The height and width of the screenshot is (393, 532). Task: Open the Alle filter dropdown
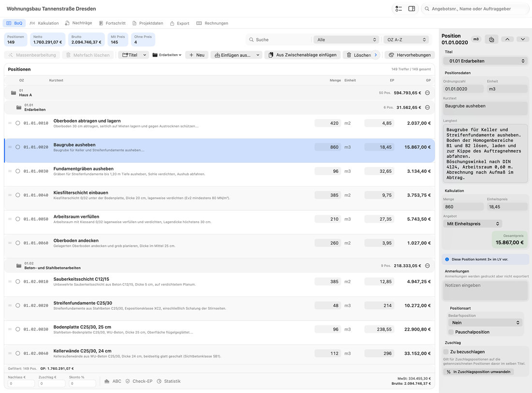tap(346, 40)
